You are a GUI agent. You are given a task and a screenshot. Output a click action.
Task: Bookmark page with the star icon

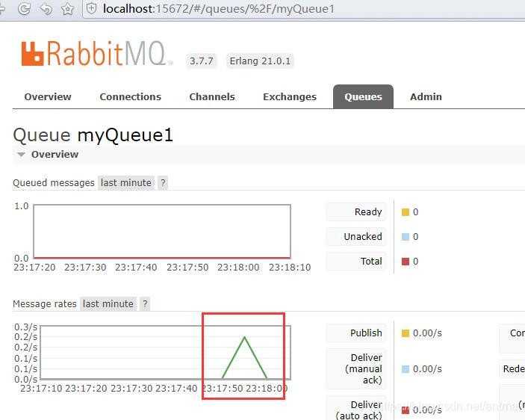click(67, 9)
